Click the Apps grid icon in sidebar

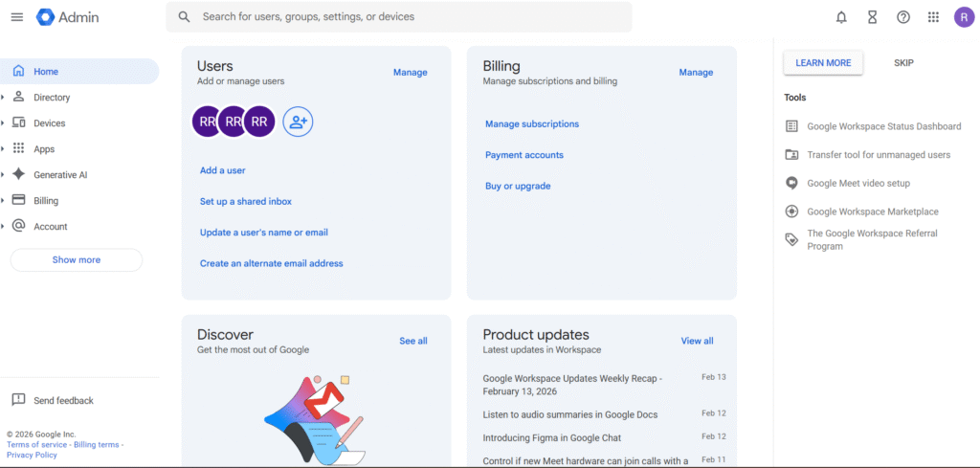tap(19, 148)
